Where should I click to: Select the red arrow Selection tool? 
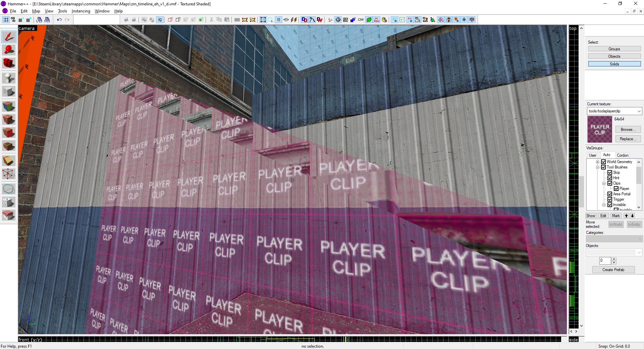click(9, 37)
